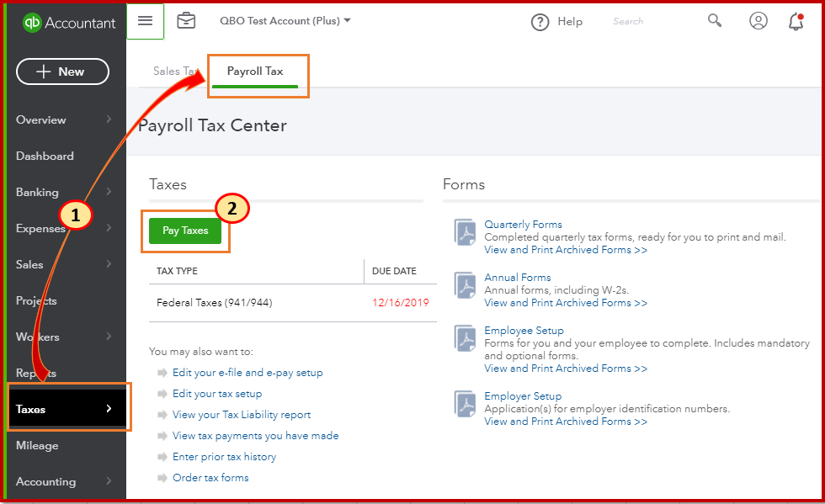Open the notifications bell

pos(796,22)
